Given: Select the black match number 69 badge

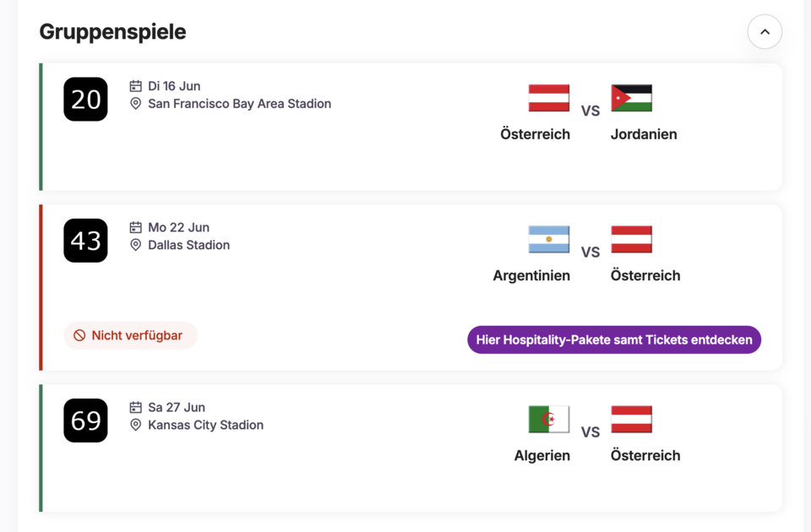Looking at the screenshot, I should point(85,421).
